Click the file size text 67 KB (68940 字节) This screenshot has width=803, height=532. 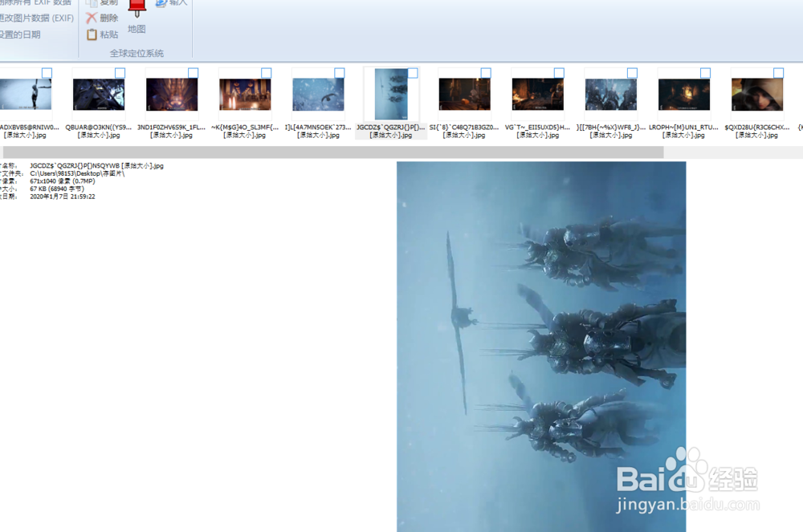pos(57,189)
